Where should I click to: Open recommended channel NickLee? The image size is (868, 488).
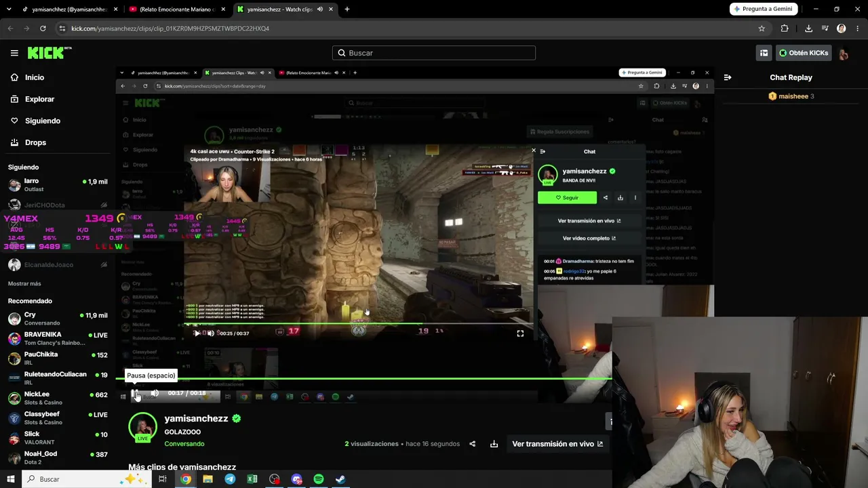click(58, 398)
